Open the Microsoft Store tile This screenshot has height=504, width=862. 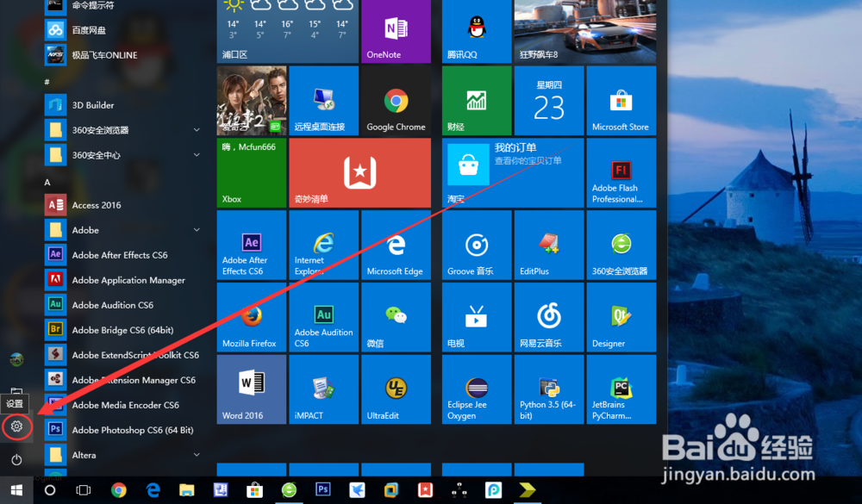[622, 101]
